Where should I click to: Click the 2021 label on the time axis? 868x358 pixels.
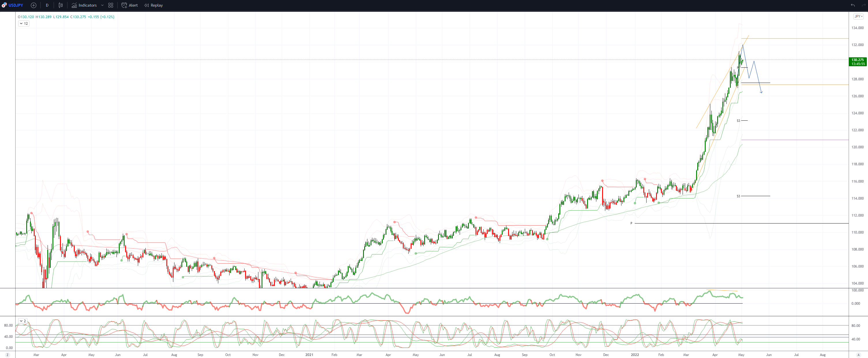(309, 355)
